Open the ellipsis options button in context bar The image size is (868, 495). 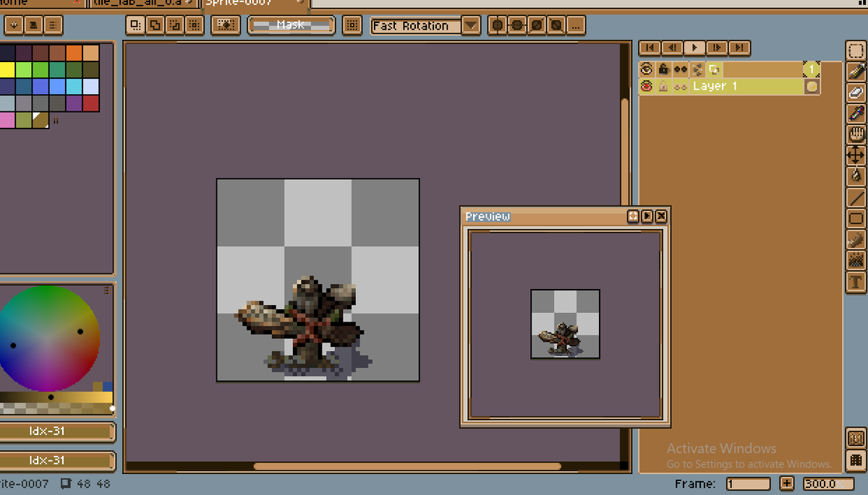[576, 25]
